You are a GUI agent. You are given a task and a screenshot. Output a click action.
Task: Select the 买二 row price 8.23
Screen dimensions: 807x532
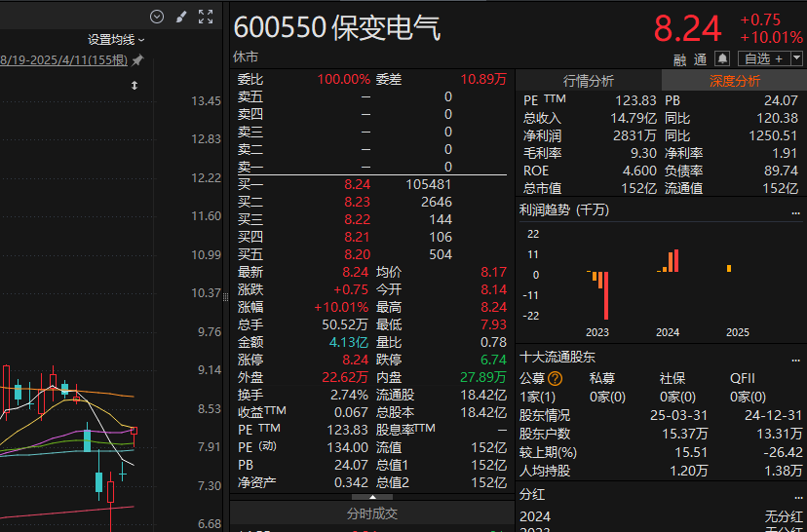pyautogui.click(x=357, y=202)
